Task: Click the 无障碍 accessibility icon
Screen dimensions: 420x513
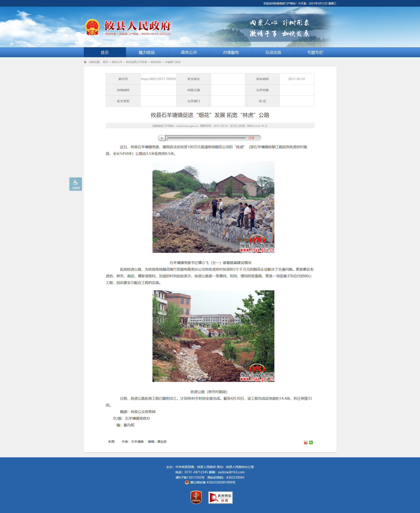Action: (x=76, y=184)
